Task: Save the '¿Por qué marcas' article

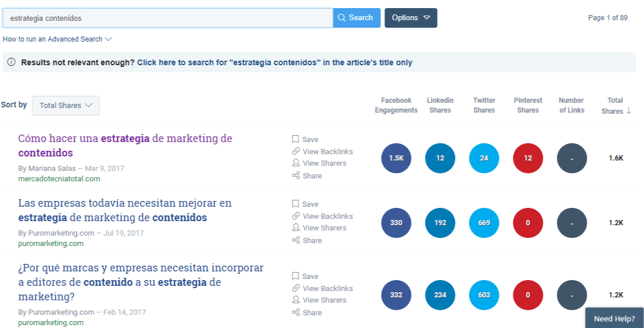Action: (305, 276)
